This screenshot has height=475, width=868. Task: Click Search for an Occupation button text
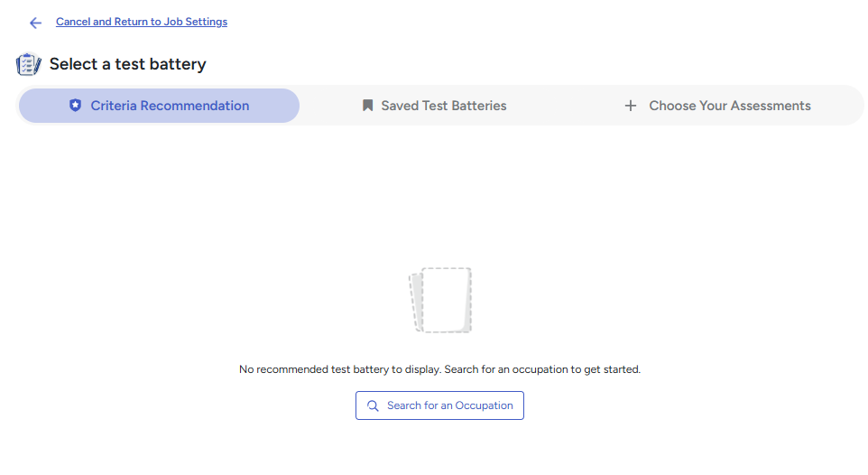(x=450, y=405)
